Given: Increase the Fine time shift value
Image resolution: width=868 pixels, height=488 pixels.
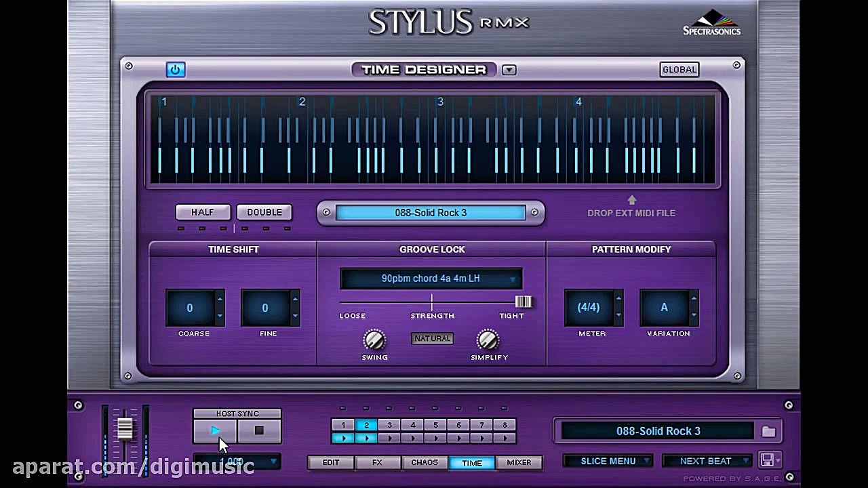Looking at the screenshot, I should tap(294, 299).
